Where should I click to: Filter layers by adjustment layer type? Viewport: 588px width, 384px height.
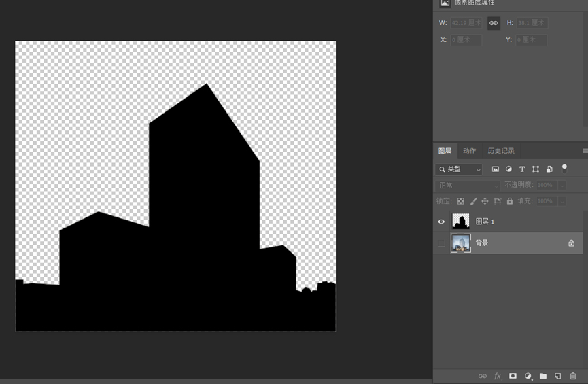[508, 169]
